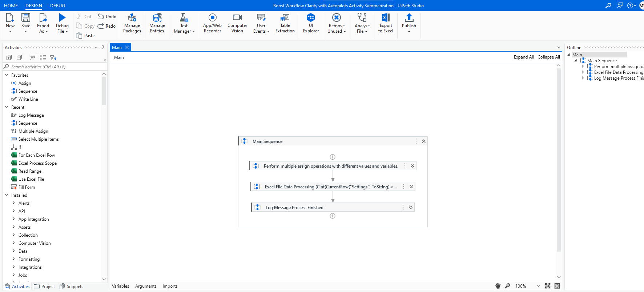Open the Project panel tab
This screenshot has height=292, width=644.
pyautogui.click(x=44, y=287)
